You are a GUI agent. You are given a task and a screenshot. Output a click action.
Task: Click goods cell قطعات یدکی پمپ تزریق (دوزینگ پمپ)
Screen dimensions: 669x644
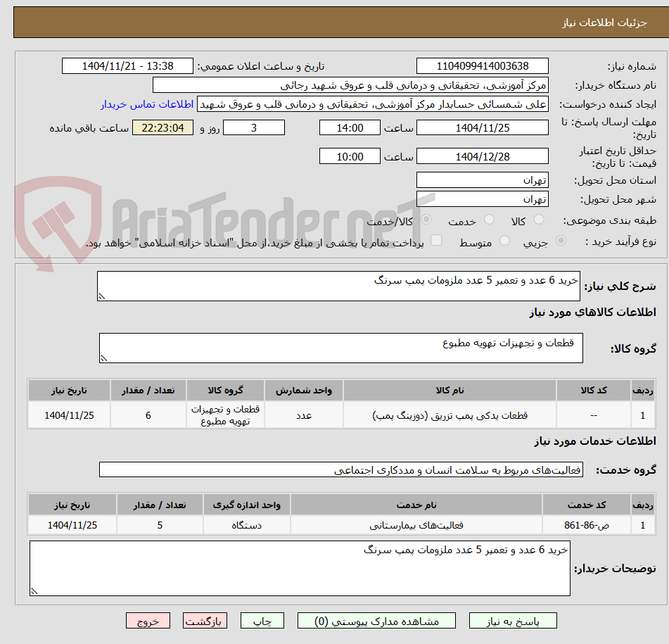[x=450, y=415]
